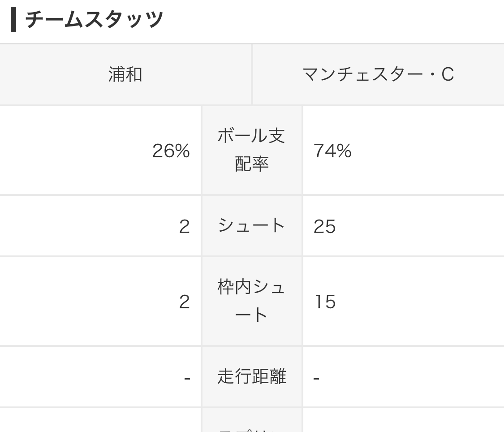Click the 走行距離 stat label

[x=252, y=376]
